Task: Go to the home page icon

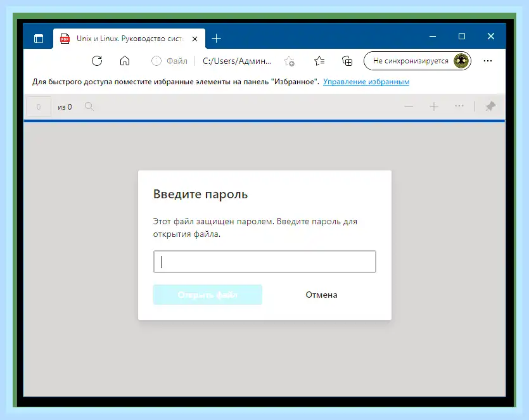Action: click(x=125, y=61)
